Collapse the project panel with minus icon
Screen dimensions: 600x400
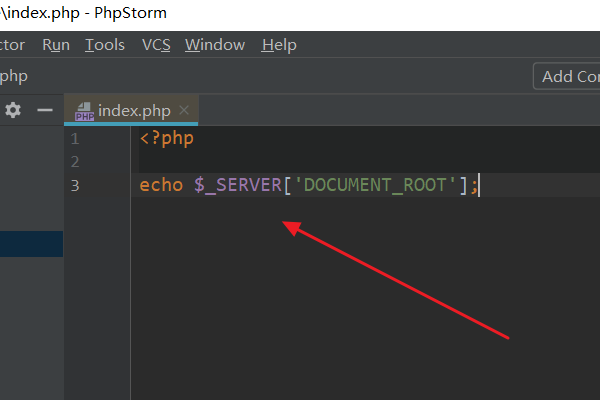click(x=45, y=110)
